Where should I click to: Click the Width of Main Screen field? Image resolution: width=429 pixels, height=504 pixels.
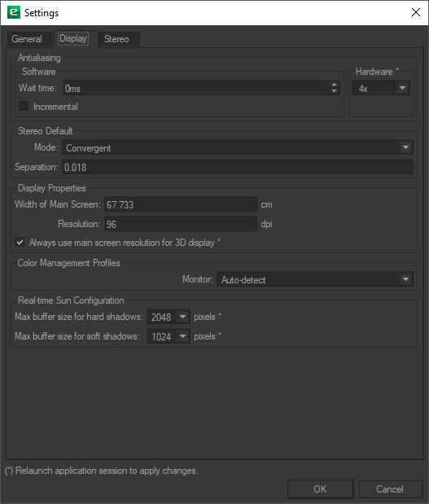(181, 204)
